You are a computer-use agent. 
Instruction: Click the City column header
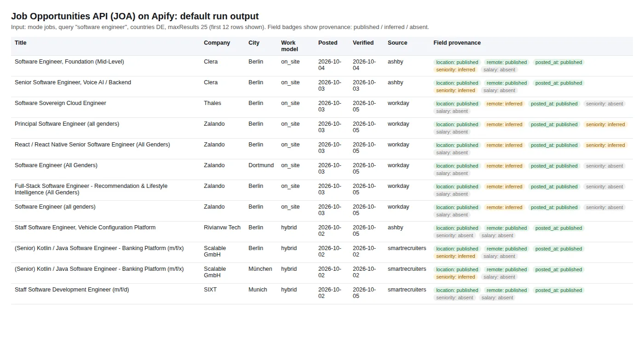coord(254,43)
